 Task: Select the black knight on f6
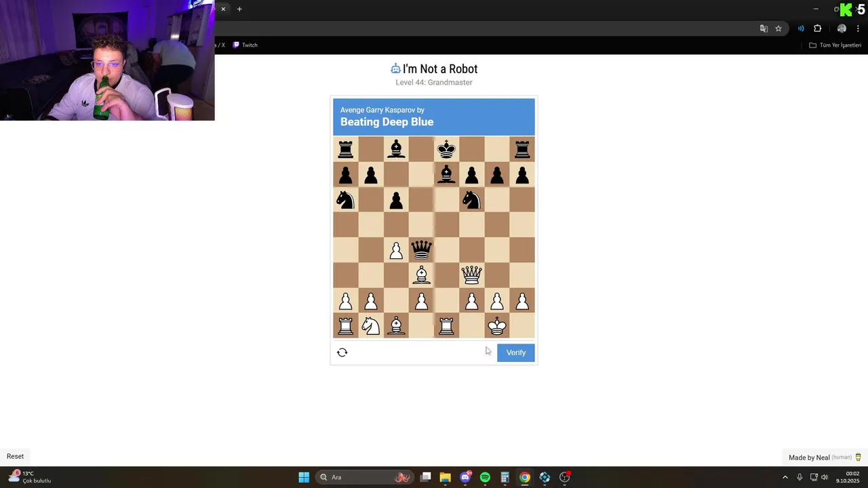click(x=471, y=200)
